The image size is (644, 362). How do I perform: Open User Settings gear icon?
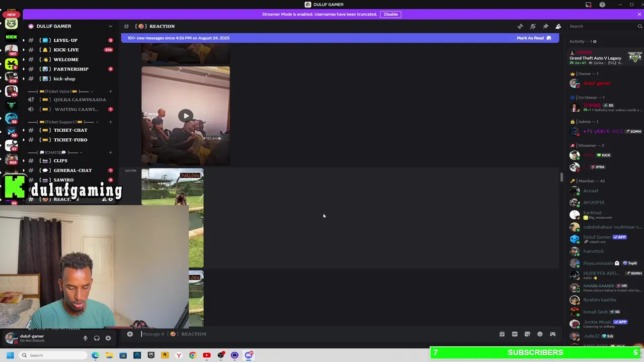(108, 338)
